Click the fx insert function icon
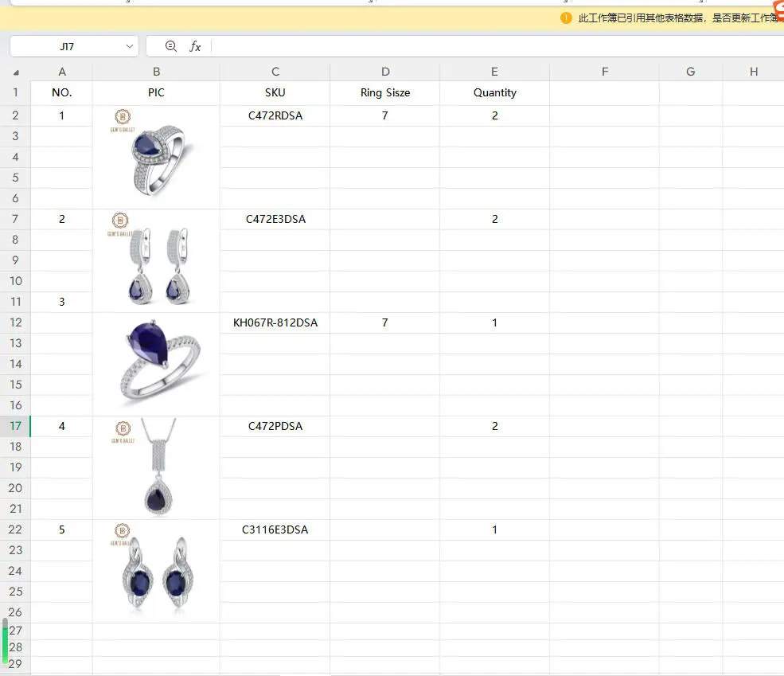Image resolution: width=784 pixels, height=676 pixels. coord(195,46)
